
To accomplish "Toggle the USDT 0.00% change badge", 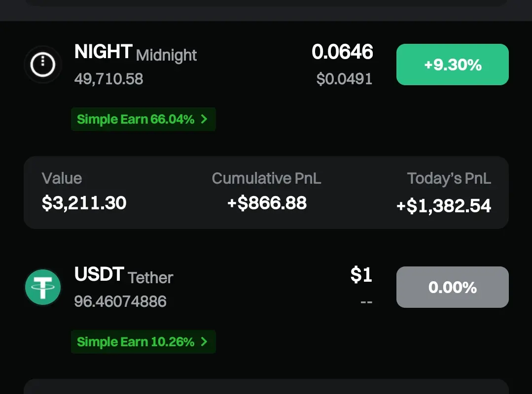I will tap(452, 287).
